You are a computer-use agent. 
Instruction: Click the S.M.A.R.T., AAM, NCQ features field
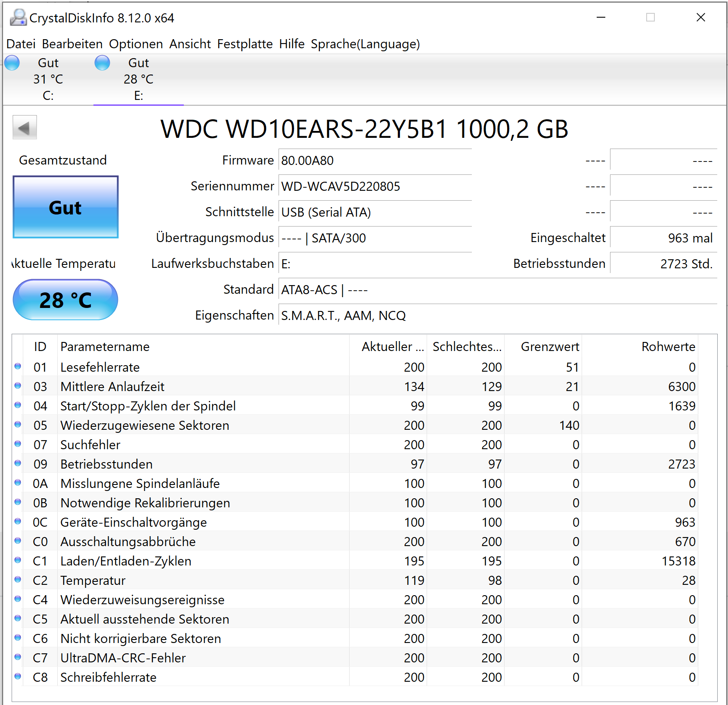coord(498,316)
